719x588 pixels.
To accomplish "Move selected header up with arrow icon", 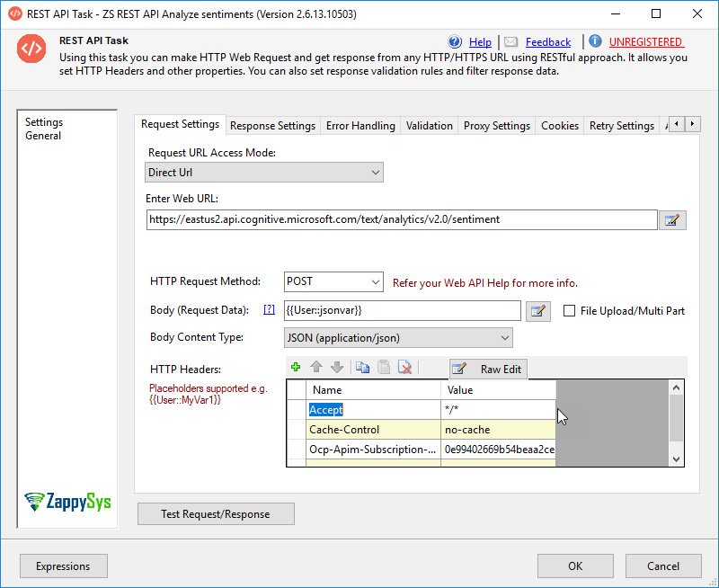I will coord(316,368).
